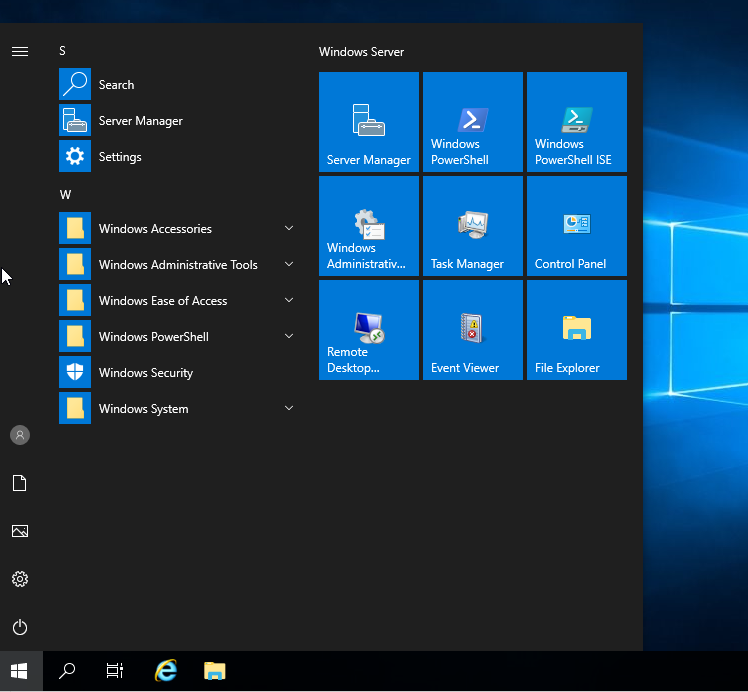This screenshot has width=748, height=692.
Task: Click the taskbar search magnifier icon
Action: [67, 671]
